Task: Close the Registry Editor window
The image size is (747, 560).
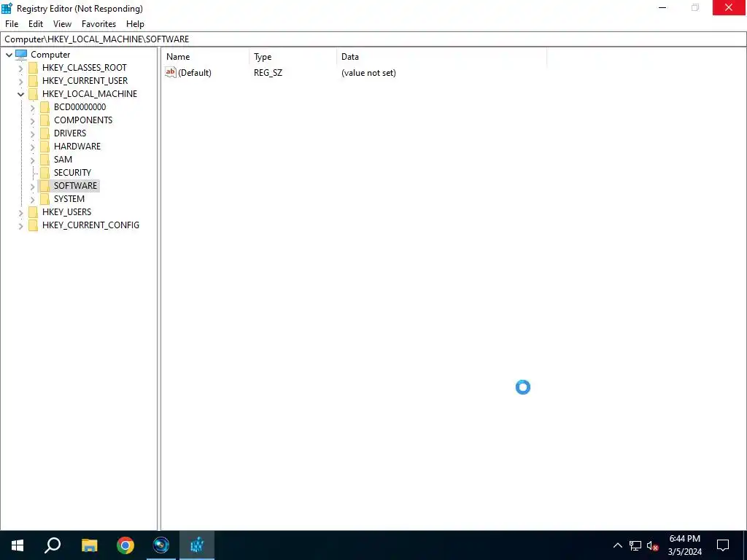Action: tap(729, 7)
